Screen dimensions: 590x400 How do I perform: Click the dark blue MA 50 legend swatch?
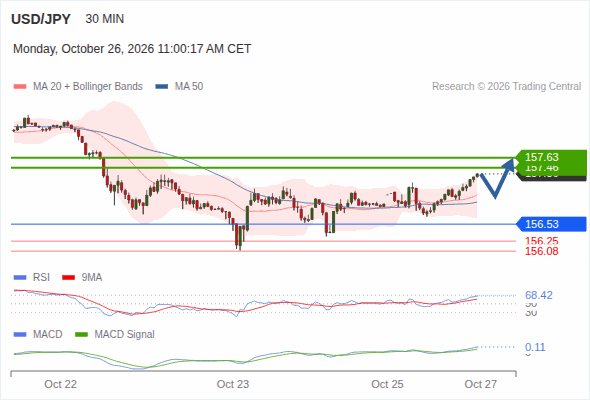click(x=162, y=87)
